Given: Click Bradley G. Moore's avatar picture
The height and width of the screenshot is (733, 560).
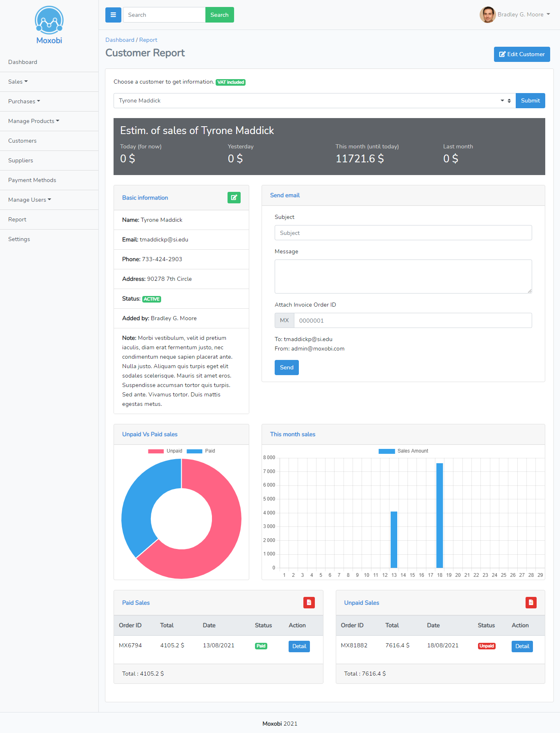Looking at the screenshot, I should coord(487,15).
